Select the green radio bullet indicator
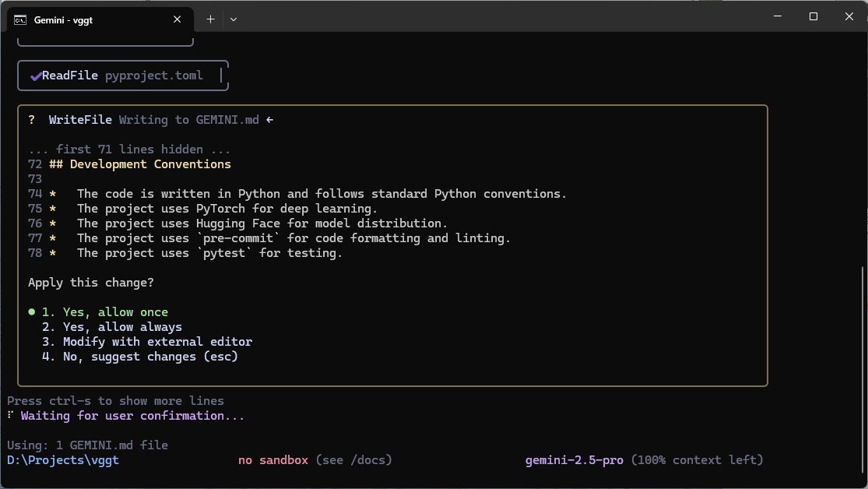The height and width of the screenshot is (489, 868). click(x=32, y=311)
